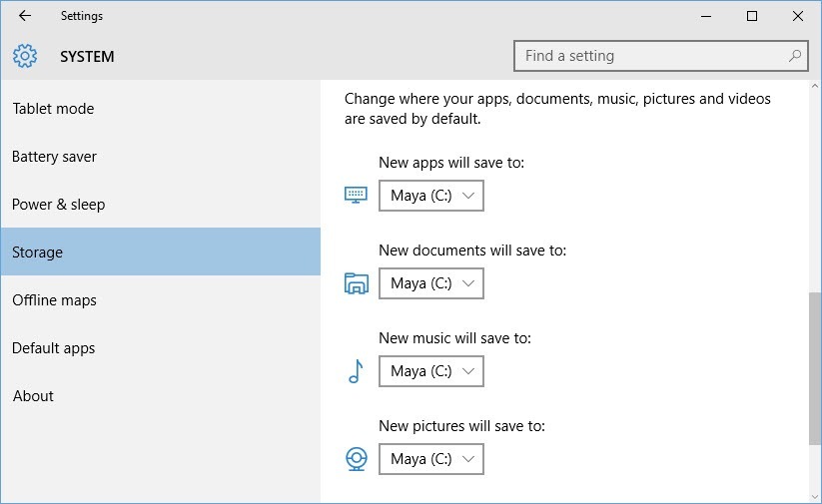Open the new documents save location dropdown
This screenshot has width=822, height=504.
tap(431, 283)
